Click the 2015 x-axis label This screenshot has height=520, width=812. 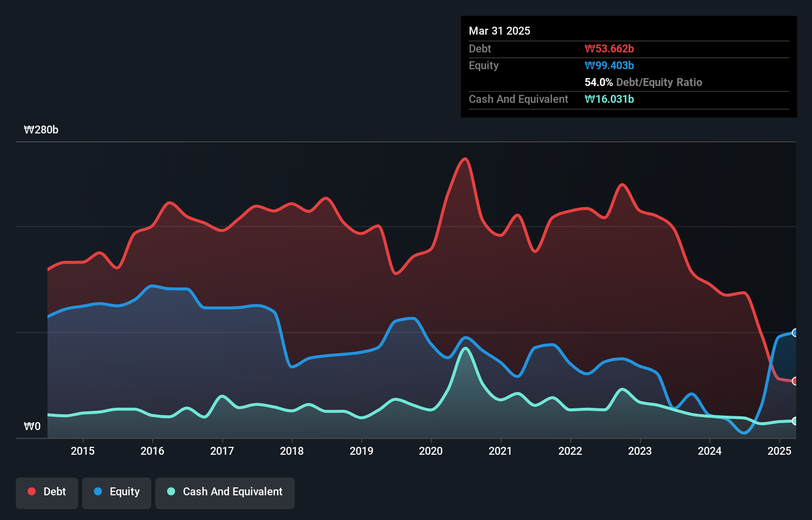pyautogui.click(x=83, y=451)
